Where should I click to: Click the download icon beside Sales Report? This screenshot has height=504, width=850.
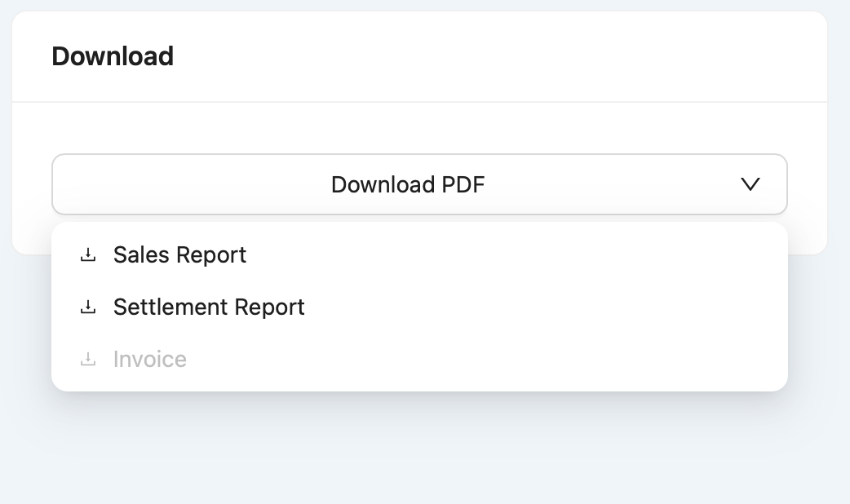point(88,255)
